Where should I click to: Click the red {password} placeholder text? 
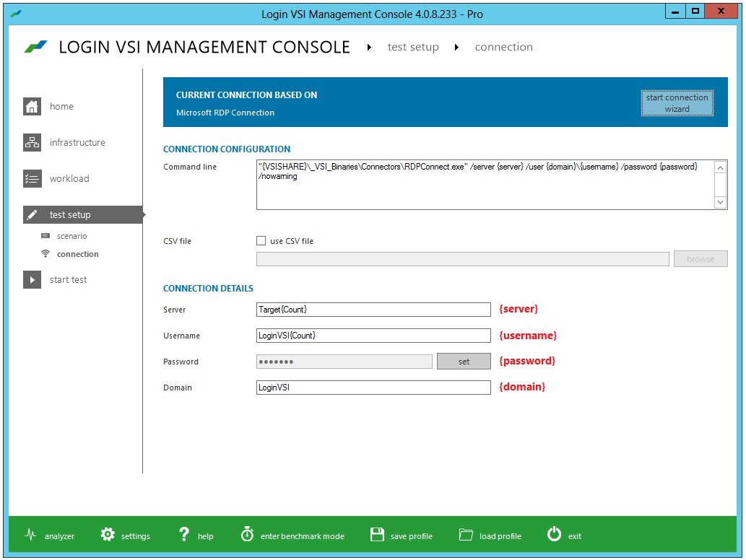point(527,361)
